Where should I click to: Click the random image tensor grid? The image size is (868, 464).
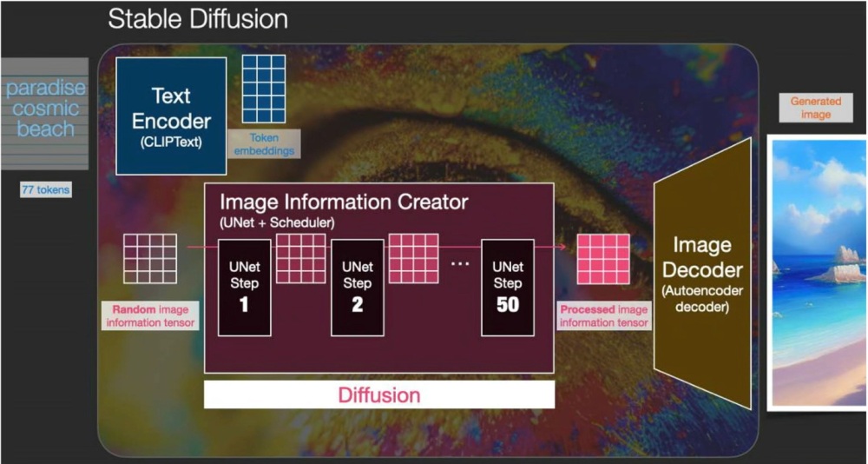click(150, 259)
